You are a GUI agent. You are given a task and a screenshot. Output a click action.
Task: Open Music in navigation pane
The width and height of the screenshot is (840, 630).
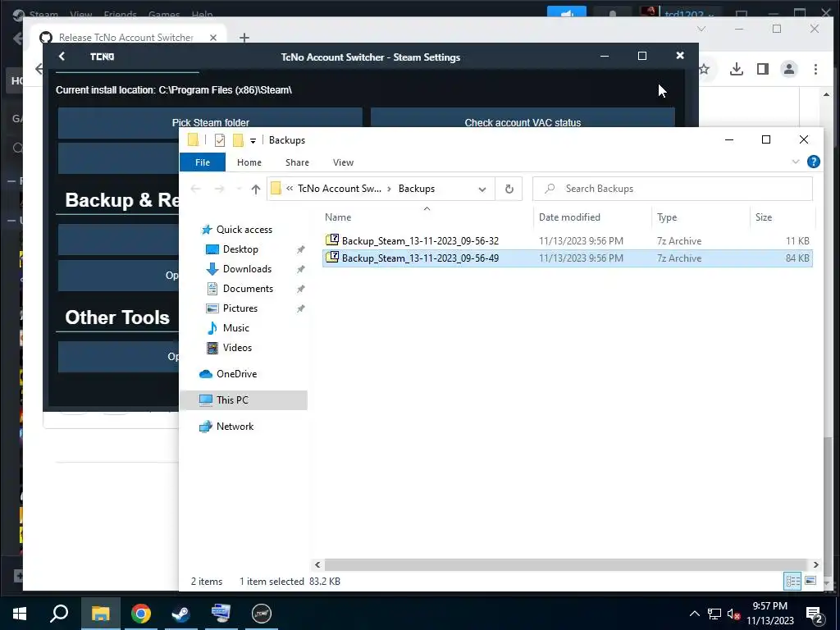(x=235, y=328)
